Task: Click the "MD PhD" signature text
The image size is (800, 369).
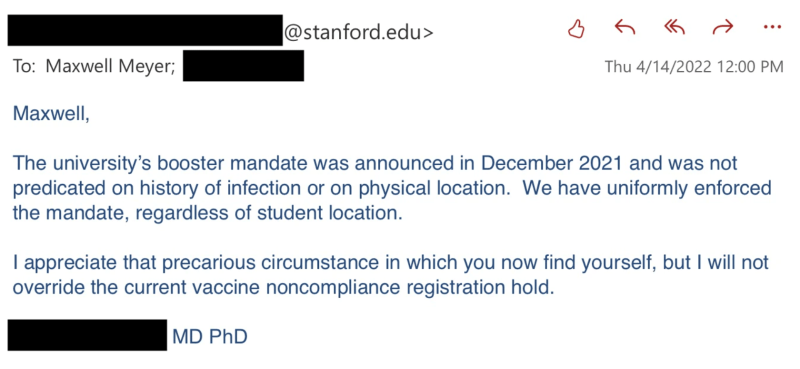Action: click(x=210, y=337)
